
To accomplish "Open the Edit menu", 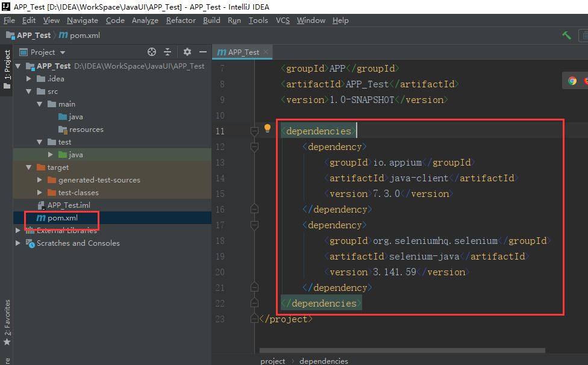I will [x=29, y=20].
